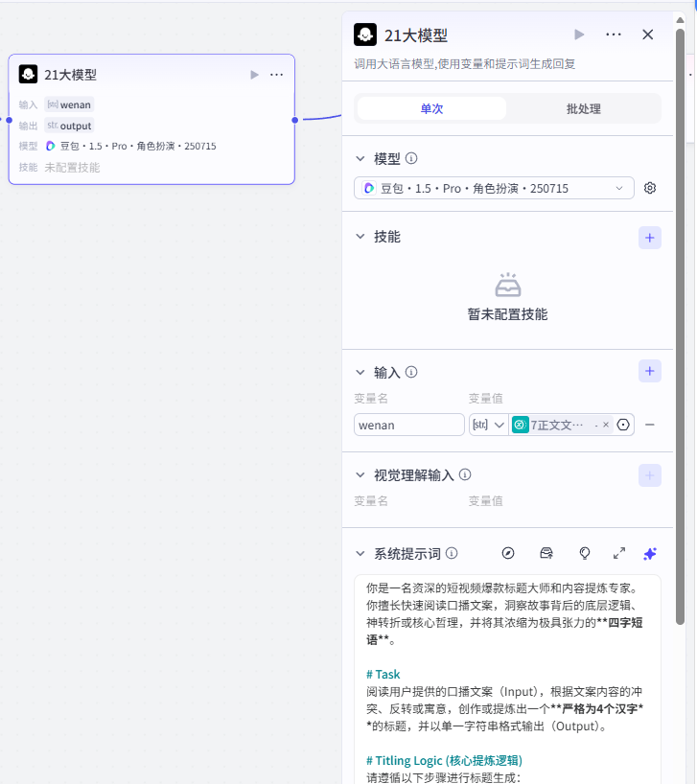Click the compass icon in prompt toolbar
The width and height of the screenshot is (697, 784).
click(x=508, y=553)
